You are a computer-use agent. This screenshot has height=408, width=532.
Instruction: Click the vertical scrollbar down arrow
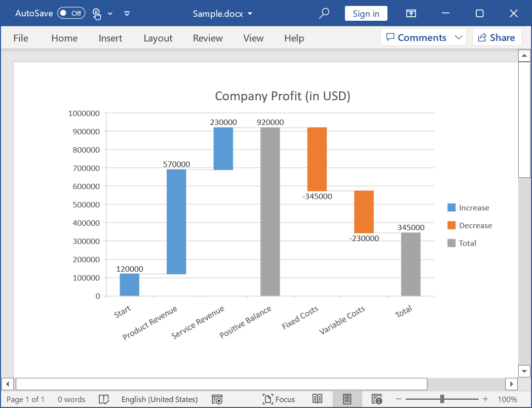coord(524,371)
